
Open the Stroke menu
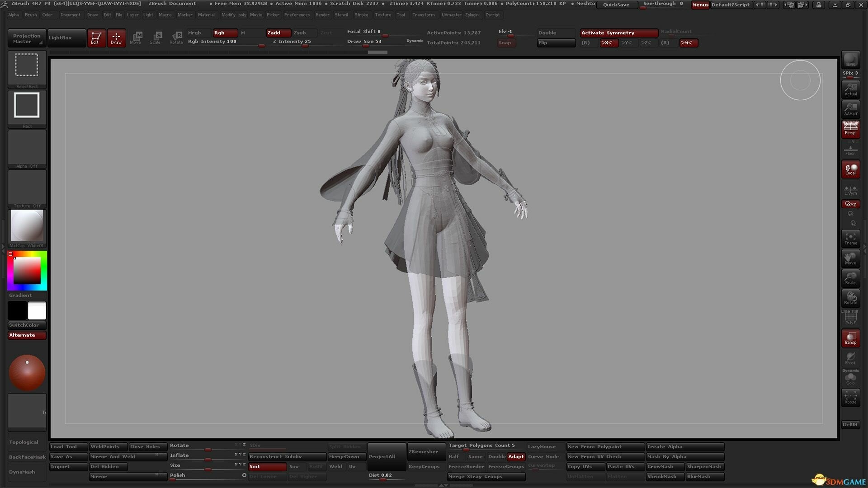point(361,15)
